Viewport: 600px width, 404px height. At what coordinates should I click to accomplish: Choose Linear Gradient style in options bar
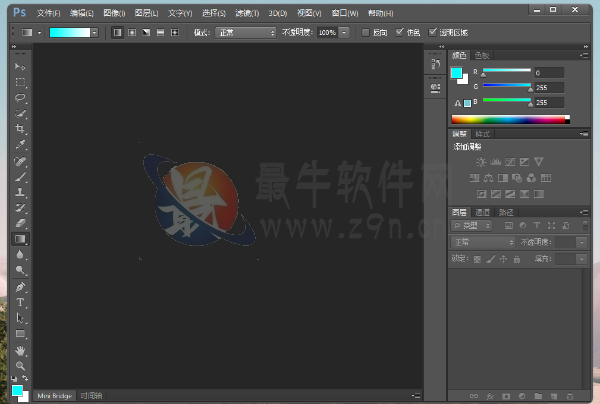coord(117,33)
